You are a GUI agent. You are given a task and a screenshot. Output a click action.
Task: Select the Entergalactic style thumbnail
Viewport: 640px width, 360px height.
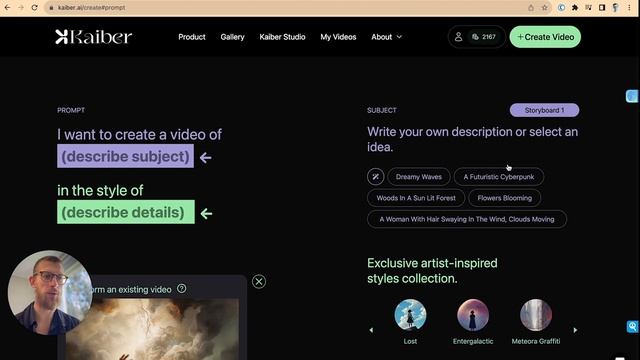(x=473, y=315)
